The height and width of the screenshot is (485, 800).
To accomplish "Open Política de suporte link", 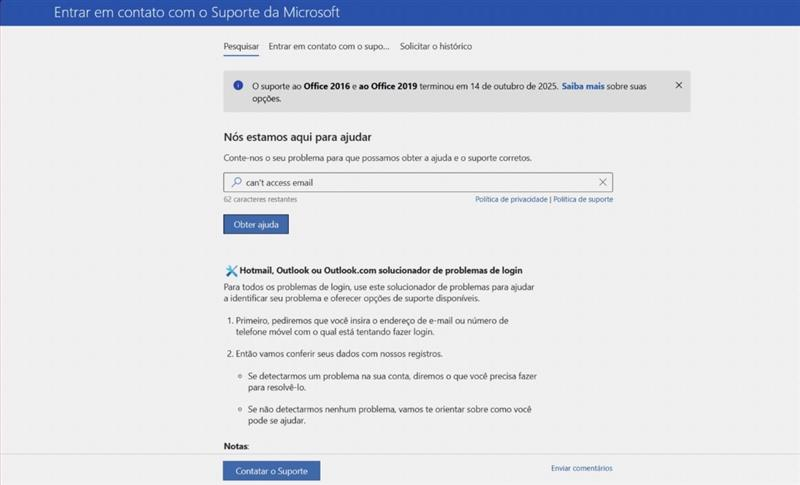I will pyautogui.click(x=583, y=199).
